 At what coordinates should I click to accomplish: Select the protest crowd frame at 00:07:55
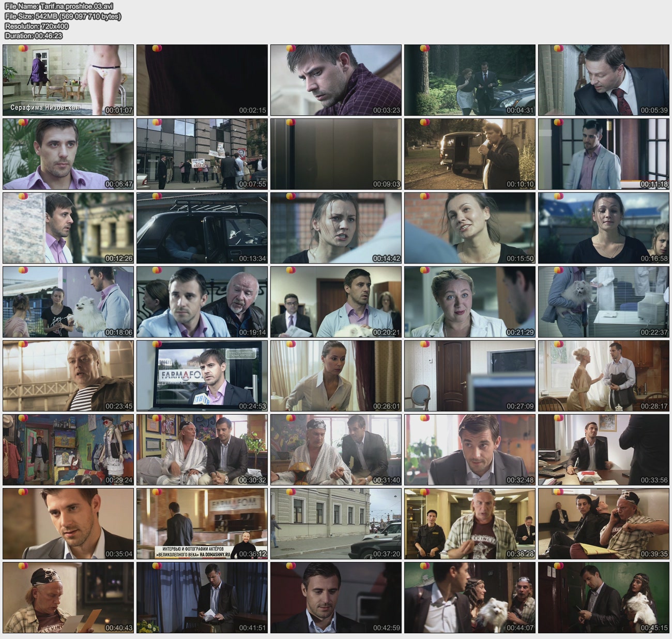tap(202, 154)
